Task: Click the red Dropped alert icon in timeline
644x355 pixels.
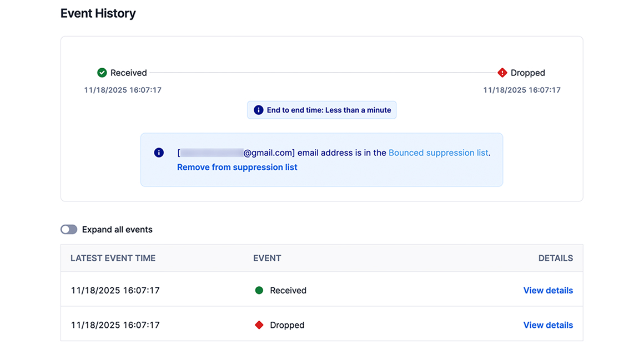Action: 502,73
